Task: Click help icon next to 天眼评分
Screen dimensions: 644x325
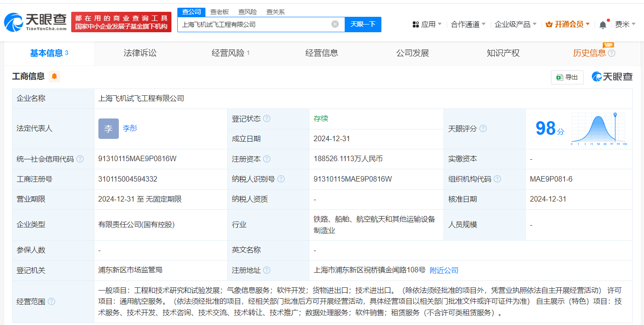Action: coord(483,129)
